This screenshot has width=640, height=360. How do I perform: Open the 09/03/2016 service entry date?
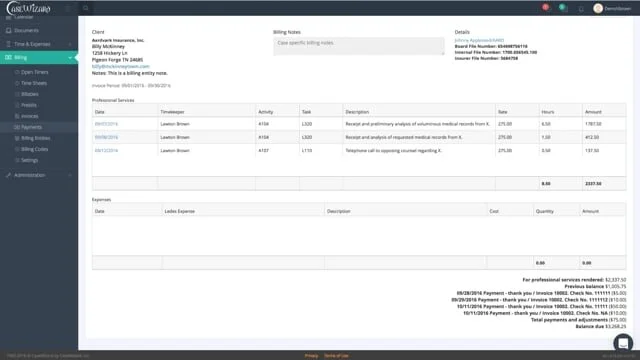106,124
